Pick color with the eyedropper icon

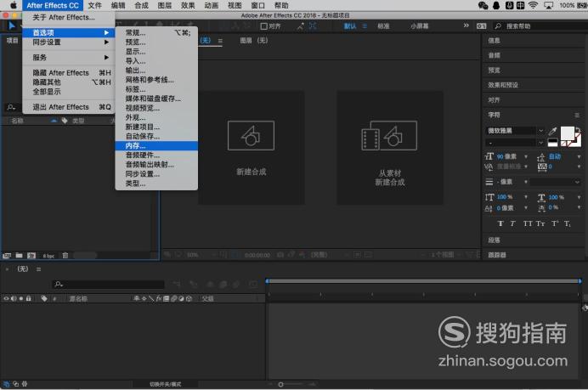click(552, 131)
